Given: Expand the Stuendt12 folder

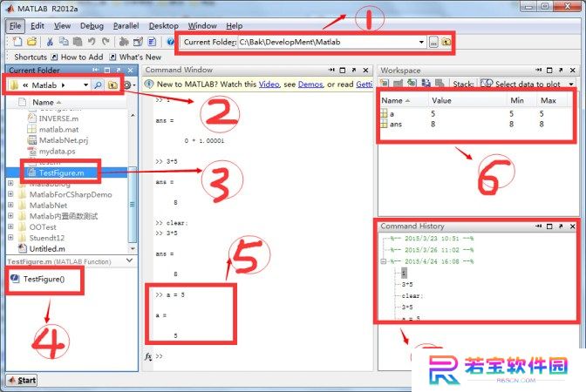Looking at the screenshot, I should (x=10, y=238).
